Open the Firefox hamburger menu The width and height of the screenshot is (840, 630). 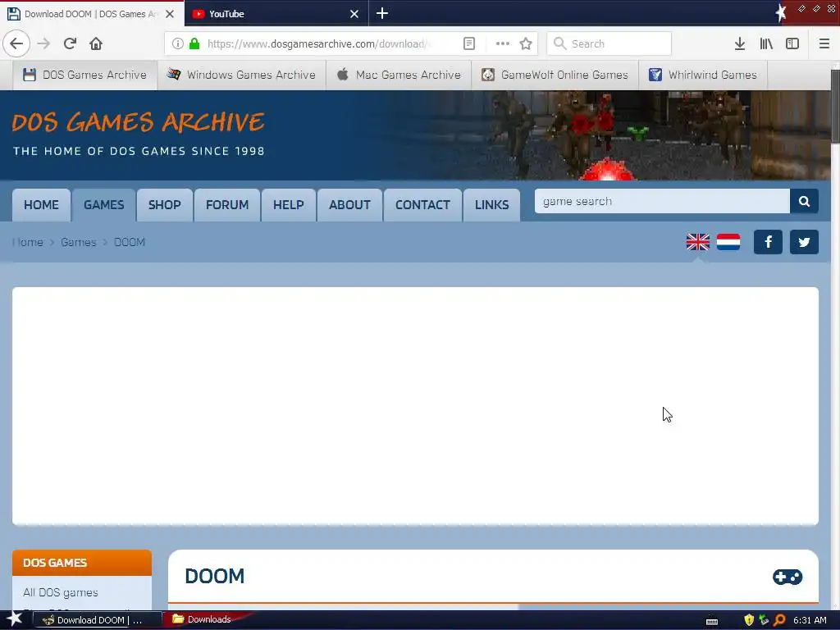(x=824, y=43)
